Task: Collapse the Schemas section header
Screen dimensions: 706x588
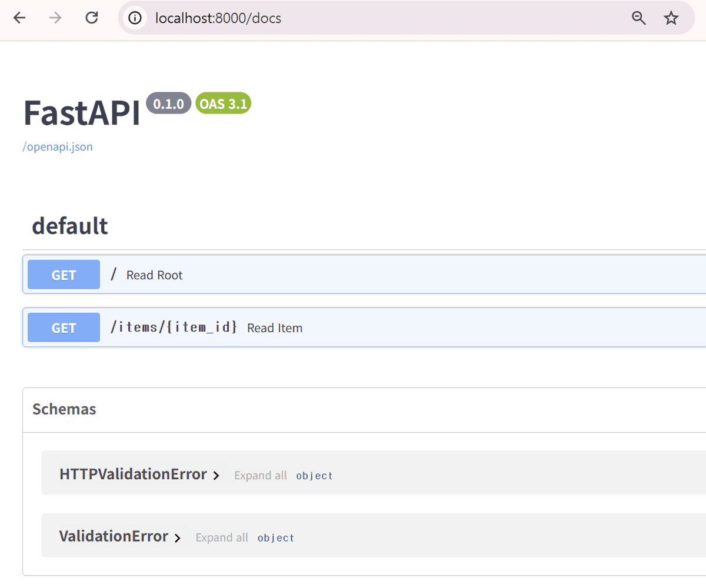Action: point(64,409)
